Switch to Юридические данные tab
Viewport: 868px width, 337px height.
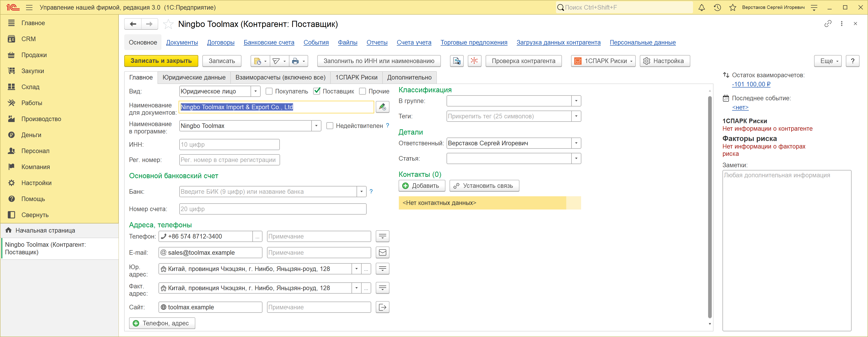pyautogui.click(x=194, y=77)
